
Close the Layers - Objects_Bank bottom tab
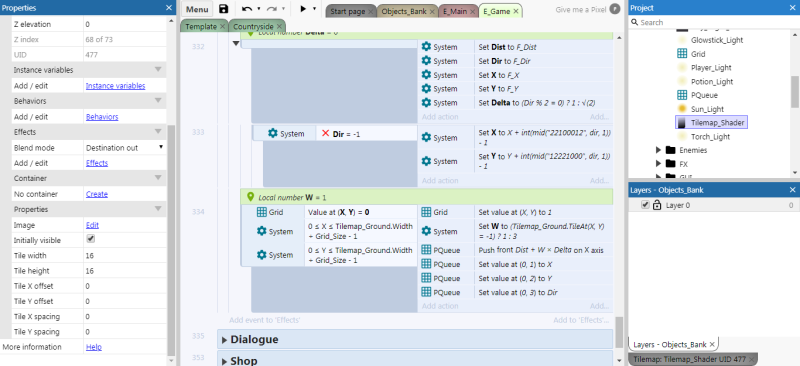click(x=712, y=344)
